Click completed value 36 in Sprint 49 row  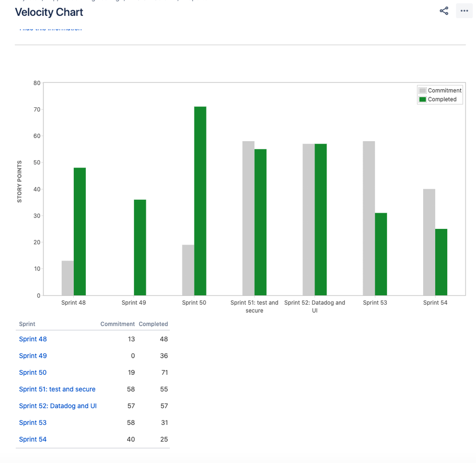coord(164,356)
